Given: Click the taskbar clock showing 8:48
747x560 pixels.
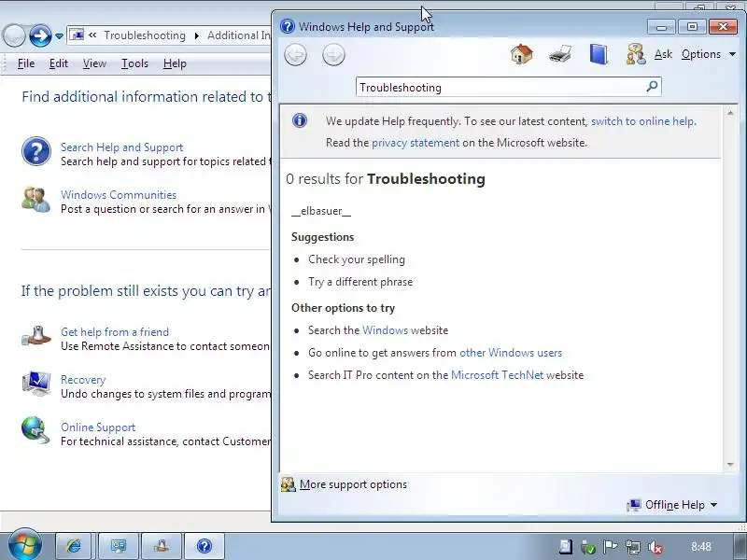Looking at the screenshot, I should coord(701,547).
